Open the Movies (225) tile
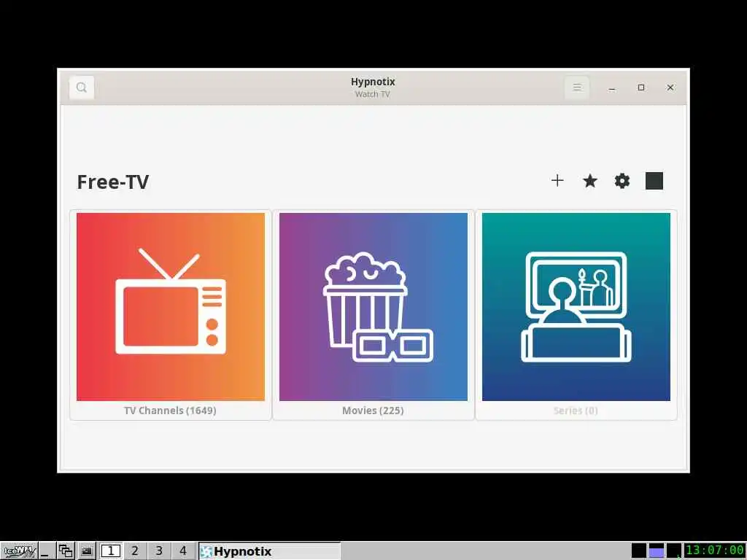The height and width of the screenshot is (560, 747). tap(373, 315)
